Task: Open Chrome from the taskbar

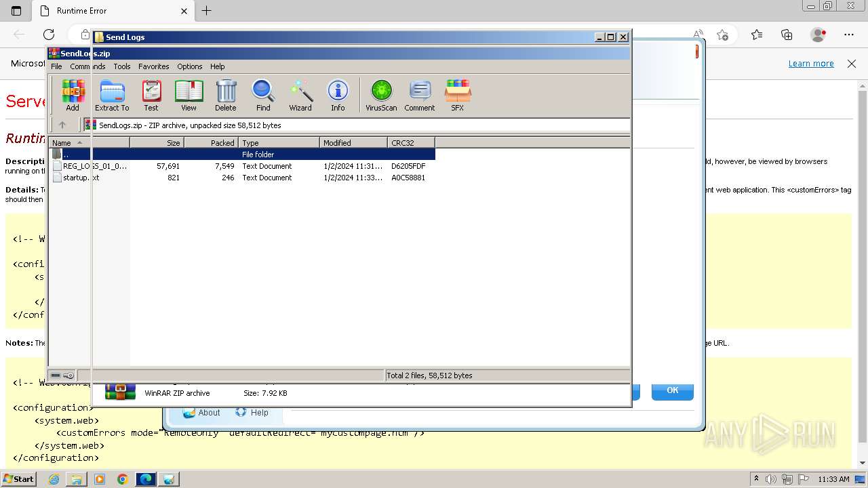Action: tap(122, 479)
